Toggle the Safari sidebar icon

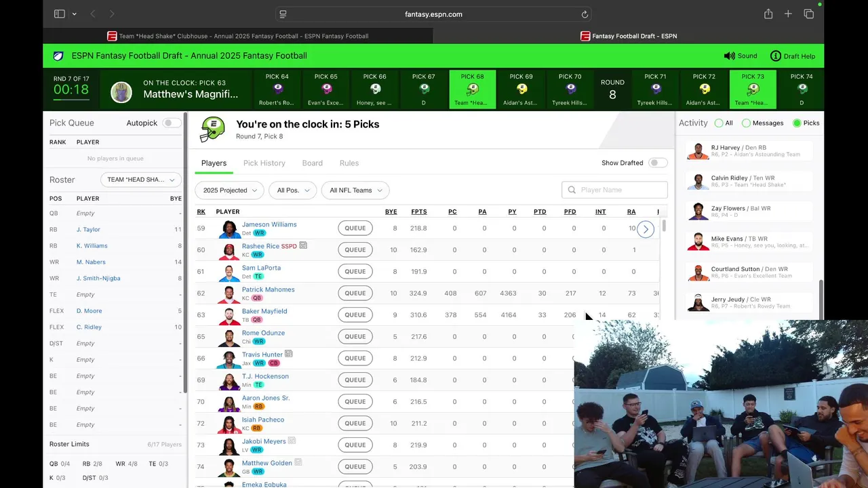pos(60,14)
